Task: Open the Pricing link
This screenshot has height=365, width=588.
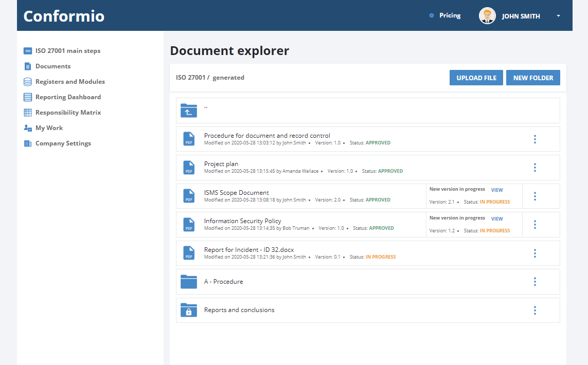Action: pyautogui.click(x=450, y=15)
